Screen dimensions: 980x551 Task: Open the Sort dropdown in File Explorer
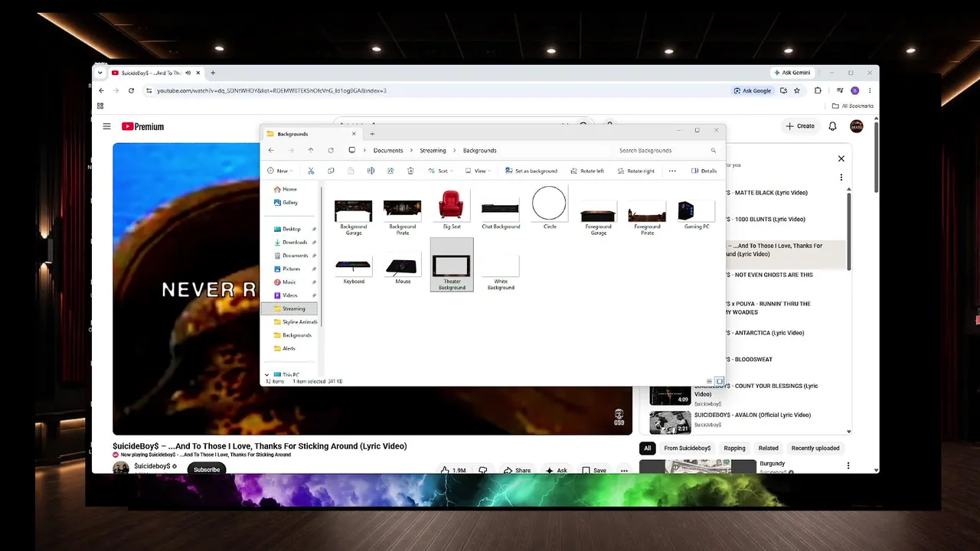440,171
